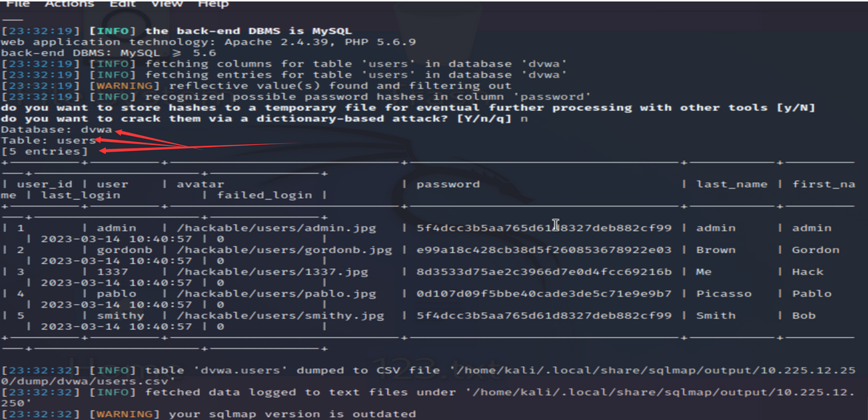Click the 'fetched data logged to text files' line
This screenshot has height=420, width=868.
coord(428,397)
